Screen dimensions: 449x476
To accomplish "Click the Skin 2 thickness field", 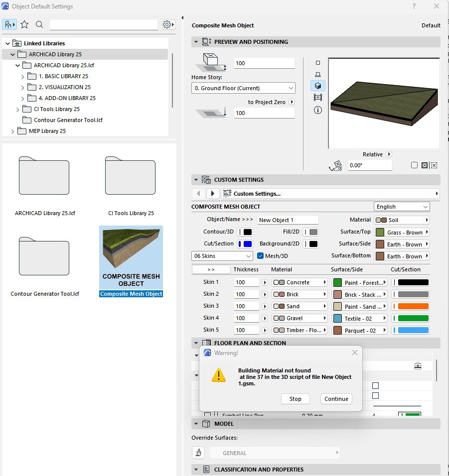I will (246, 294).
